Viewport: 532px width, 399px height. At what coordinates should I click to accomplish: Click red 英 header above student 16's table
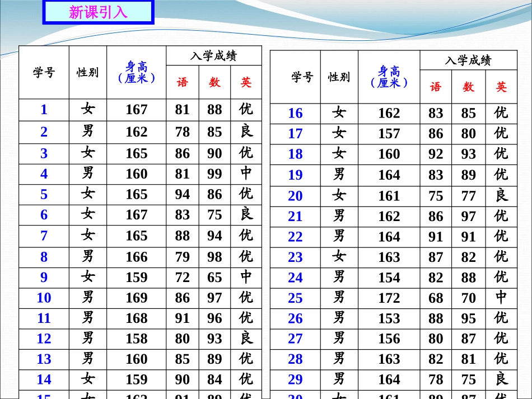pos(501,87)
